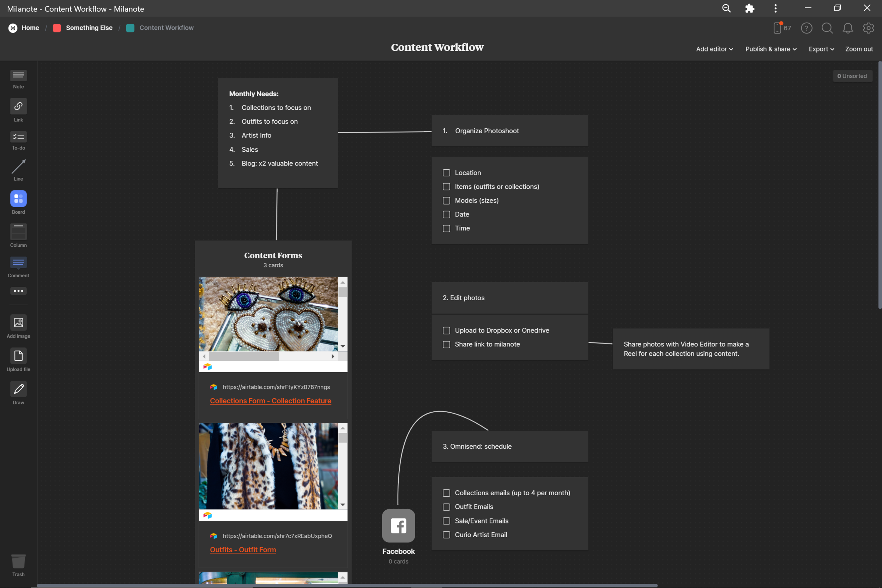Click the browser zoom magnifier icon
Image resolution: width=882 pixels, height=588 pixels.
726,8
